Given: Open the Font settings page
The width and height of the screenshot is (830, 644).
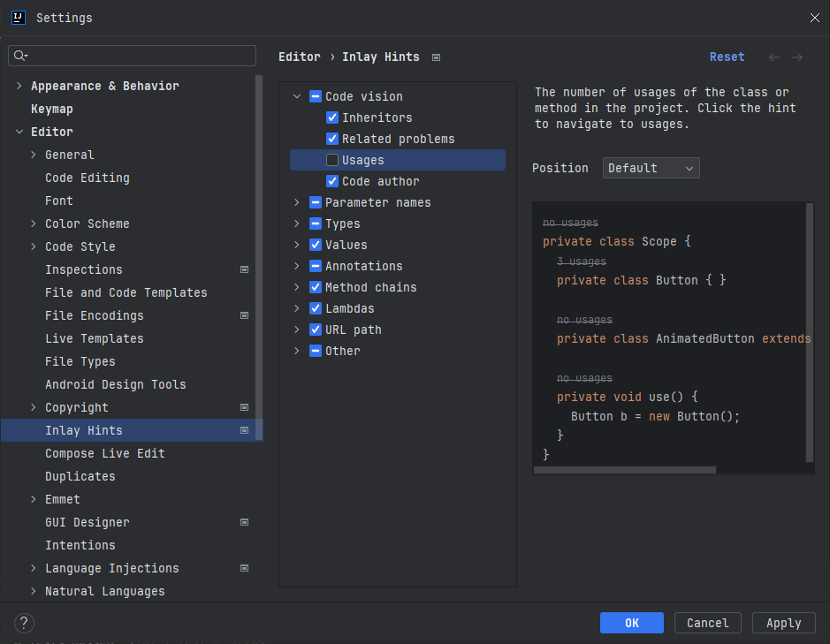Looking at the screenshot, I should coord(59,201).
